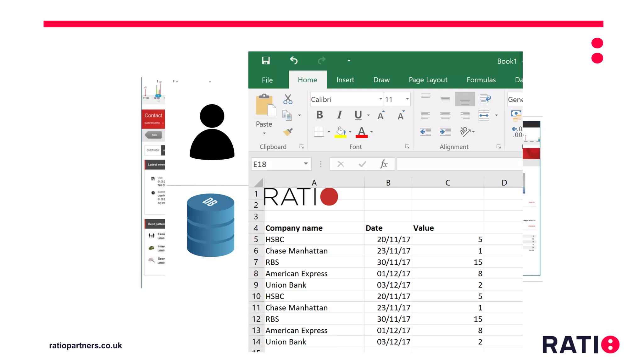Open the Customize Quick Access Toolbar arrow
The width and height of the screenshot is (644, 362).
tap(349, 60)
